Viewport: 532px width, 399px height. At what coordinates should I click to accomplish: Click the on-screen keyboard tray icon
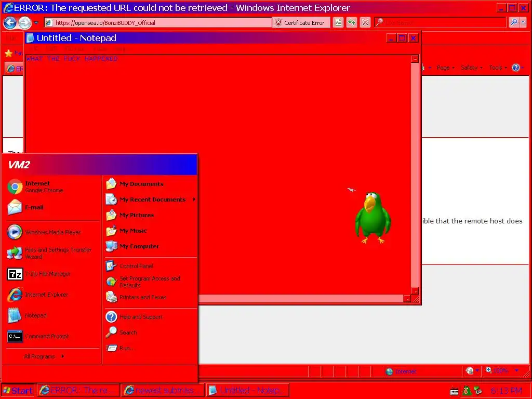(x=454, y=392)
